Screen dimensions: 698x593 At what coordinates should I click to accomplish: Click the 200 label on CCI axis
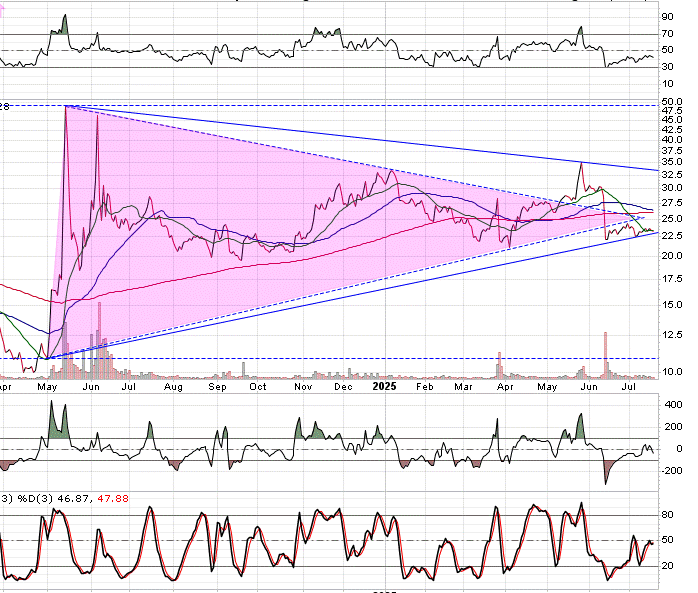673,427
